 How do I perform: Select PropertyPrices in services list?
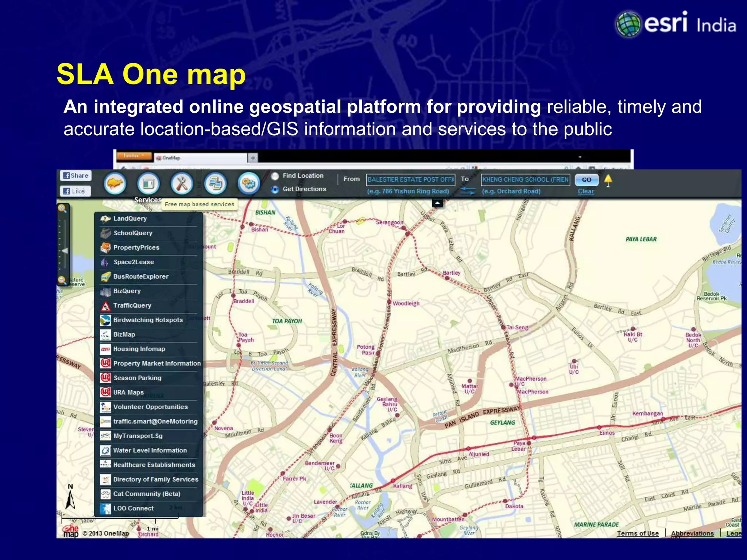click(148, 248)
